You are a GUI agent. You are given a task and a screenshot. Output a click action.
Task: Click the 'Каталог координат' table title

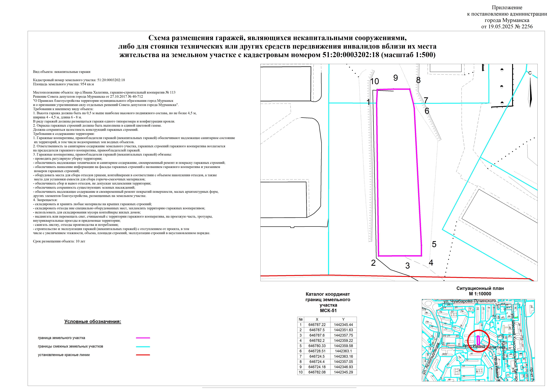pyautogui.click(x=328, y=294)
